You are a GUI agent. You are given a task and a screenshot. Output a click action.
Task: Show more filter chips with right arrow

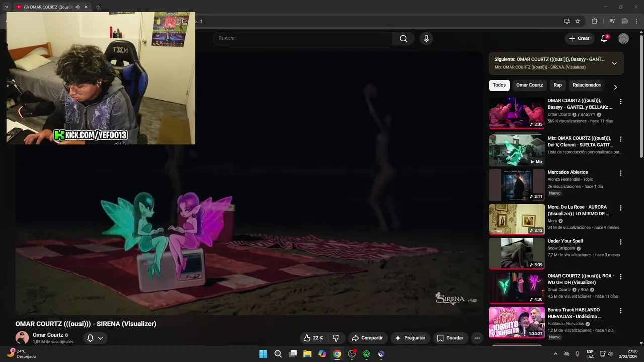pyautogui.click(x=615, y=87)
